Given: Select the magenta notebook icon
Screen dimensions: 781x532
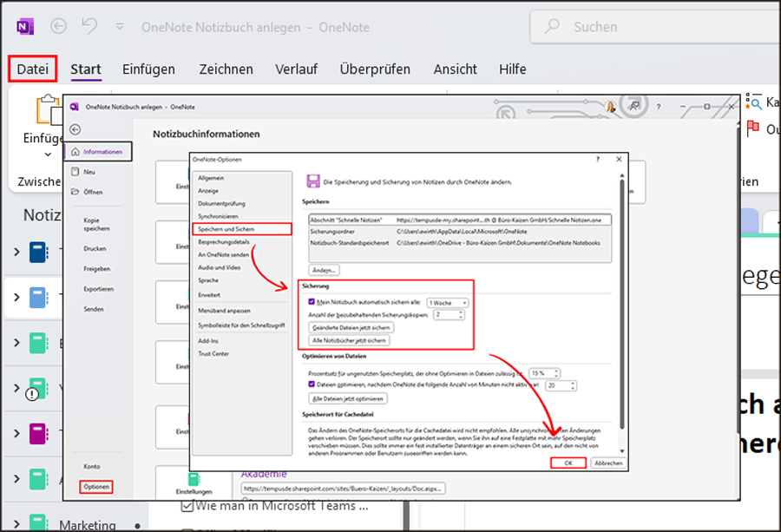Looking at the screenshot, I should (x=39, y=433).
